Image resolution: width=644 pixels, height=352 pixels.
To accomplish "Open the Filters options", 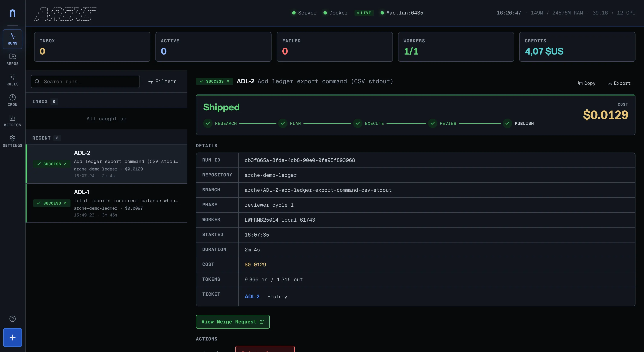I will pos(162,82).
